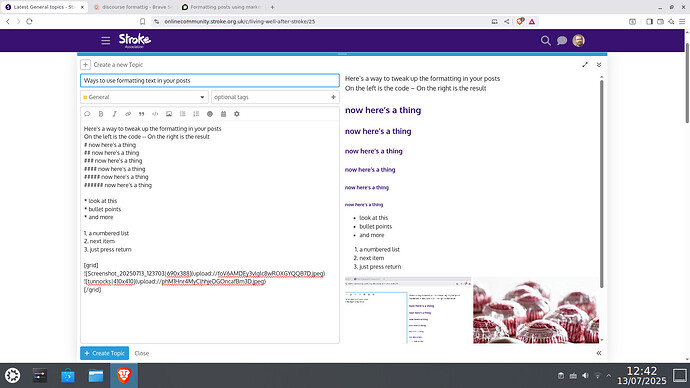The height and width of the screenshot is (388, 690).
Task: Click the Create Topic button
Action: tap(105, 353)
